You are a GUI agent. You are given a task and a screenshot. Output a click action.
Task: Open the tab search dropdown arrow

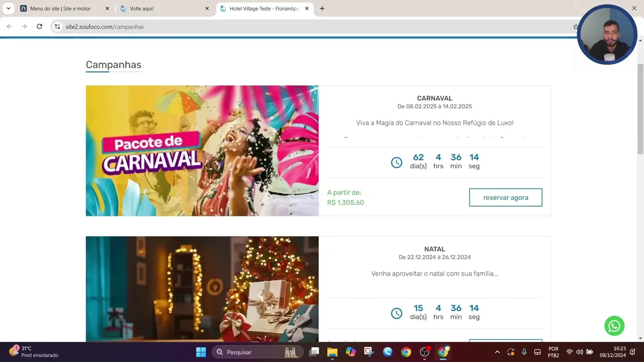(x=8, y=9)
